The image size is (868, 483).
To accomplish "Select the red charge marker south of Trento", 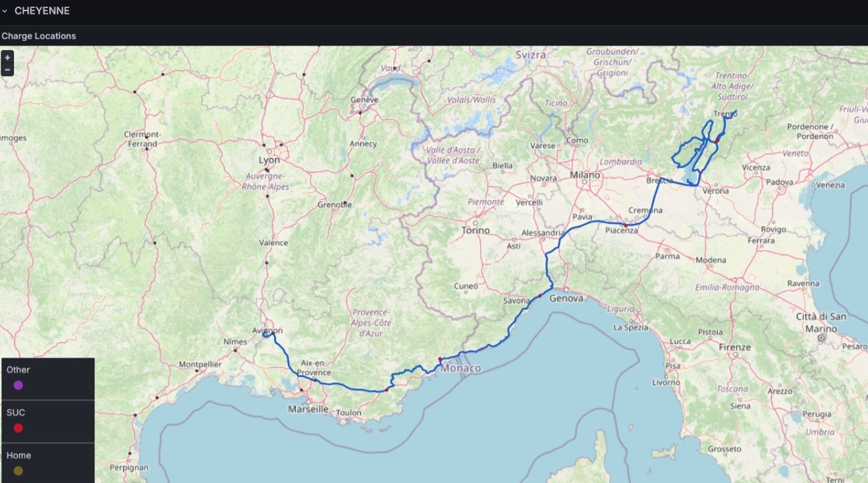I will [x=717, y=140].
